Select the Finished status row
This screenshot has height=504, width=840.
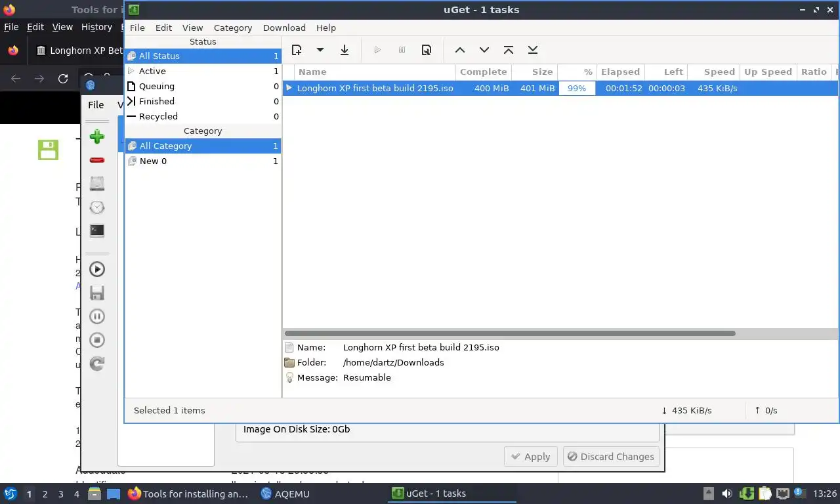(203, 101)
